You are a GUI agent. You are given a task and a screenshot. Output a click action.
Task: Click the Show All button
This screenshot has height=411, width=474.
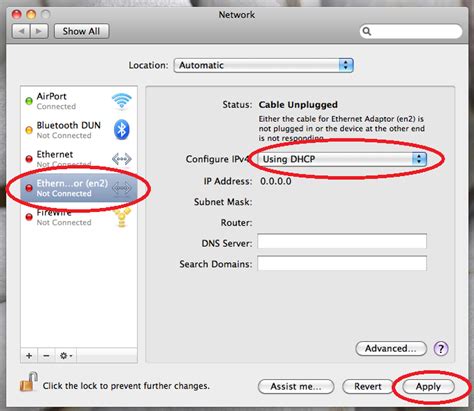click(81, 31)
